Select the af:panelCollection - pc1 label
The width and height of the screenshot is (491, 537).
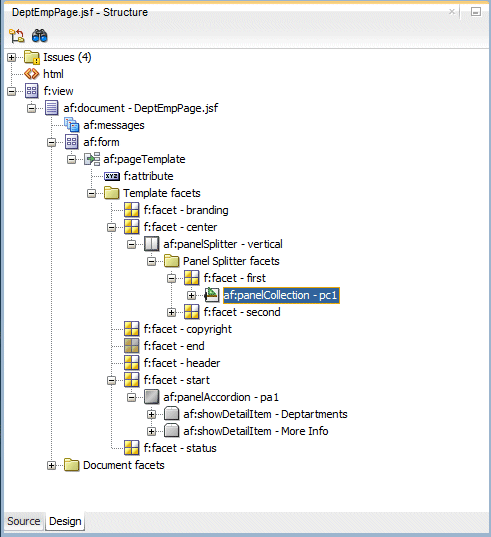pos(281,295)
